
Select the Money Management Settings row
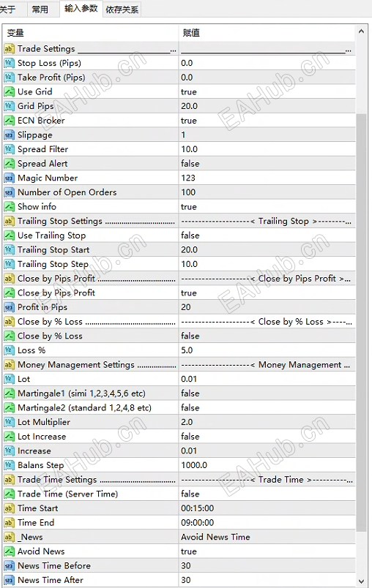[179, 365]
